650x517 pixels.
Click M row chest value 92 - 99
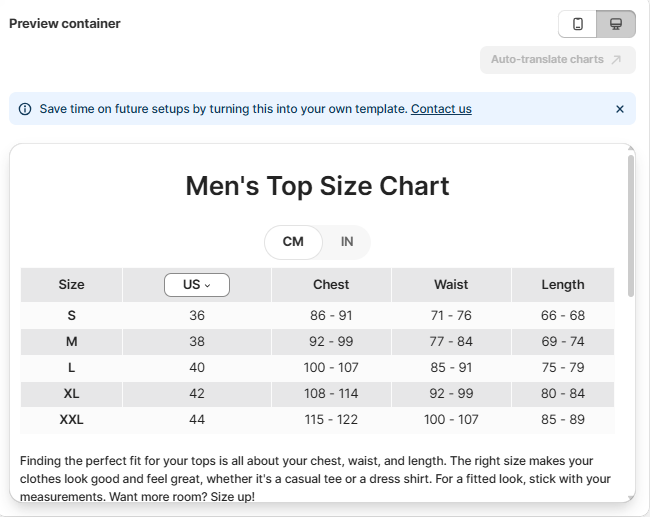click(331, 342)
